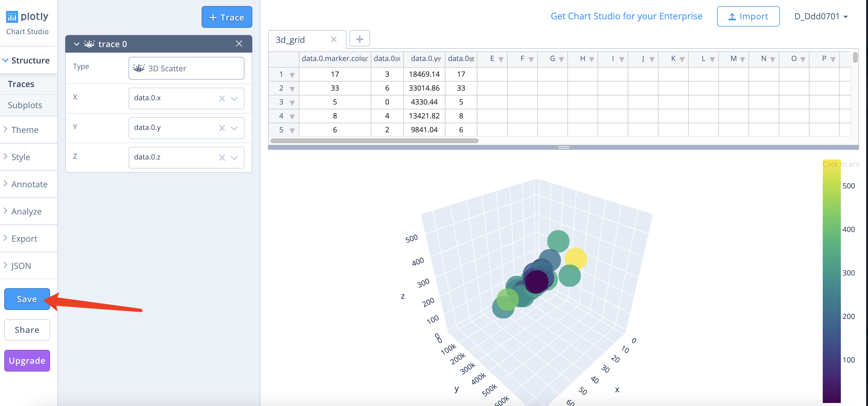Switch to the 3d_grid tab
Screen dimensions: 868x406
(290, 40)
